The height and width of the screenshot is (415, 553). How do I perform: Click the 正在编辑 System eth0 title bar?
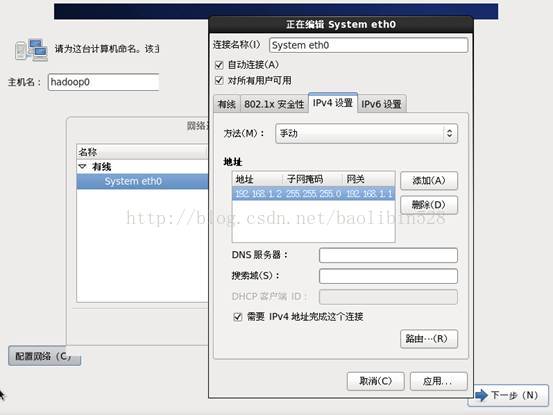point(341,24)
